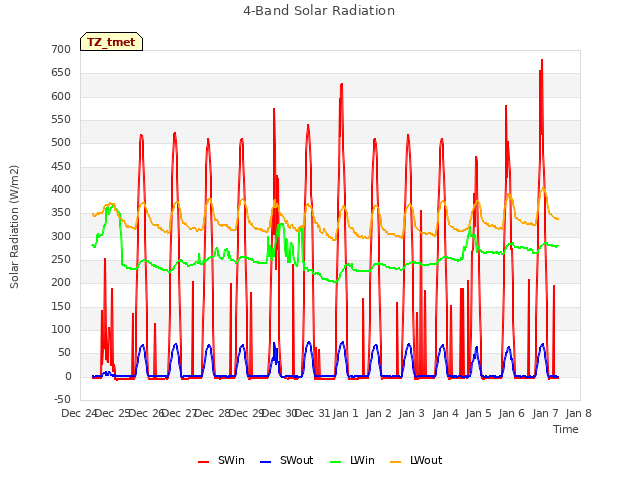Click the Jan 6 x-axis label

tap(512, 413)
